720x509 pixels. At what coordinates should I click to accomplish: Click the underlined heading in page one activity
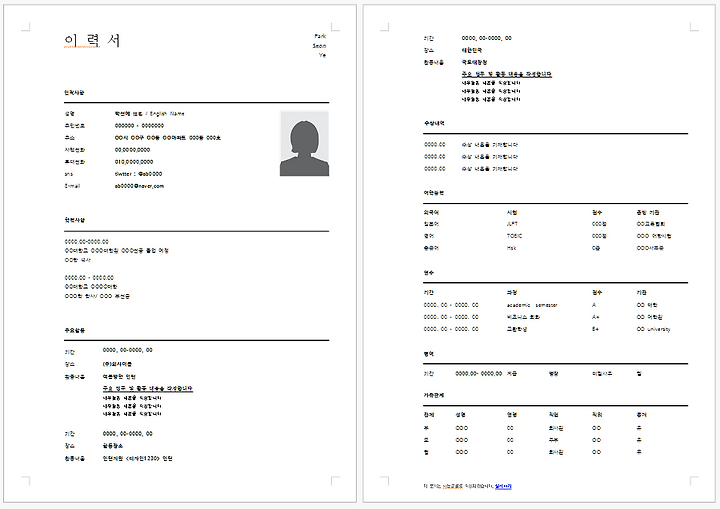coord(147,389)
